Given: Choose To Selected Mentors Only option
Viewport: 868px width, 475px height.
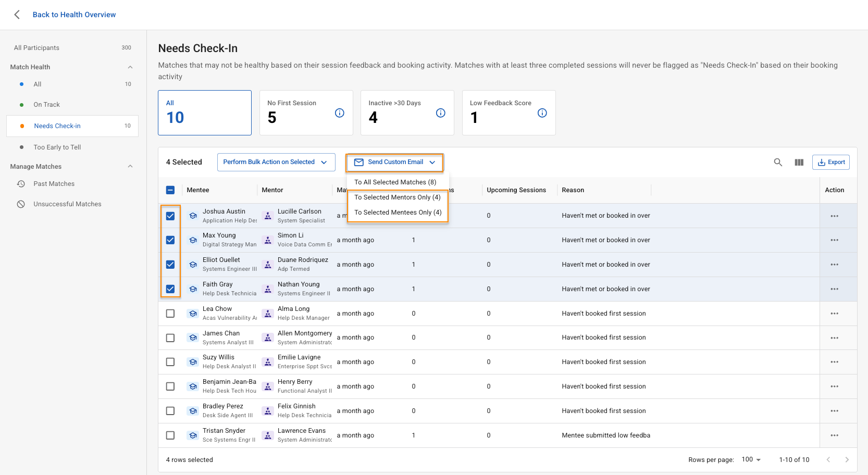Looking at the screenshot, I should [x=397, y=197].
